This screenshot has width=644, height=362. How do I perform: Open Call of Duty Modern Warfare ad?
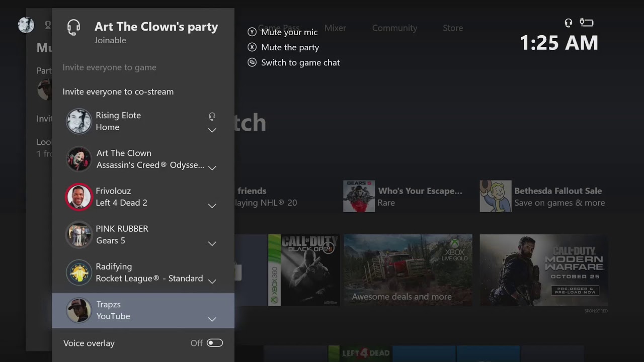click(544, 270)
